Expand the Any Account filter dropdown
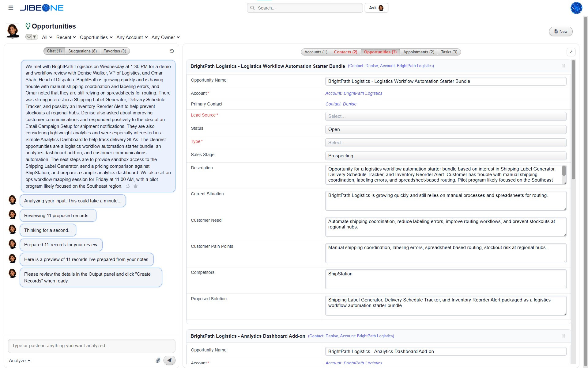 click(x=132, y=37)
